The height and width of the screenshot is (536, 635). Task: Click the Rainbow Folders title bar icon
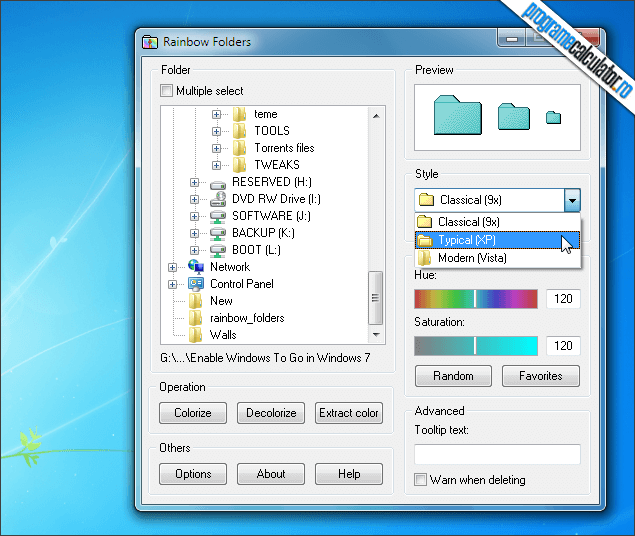149,42
